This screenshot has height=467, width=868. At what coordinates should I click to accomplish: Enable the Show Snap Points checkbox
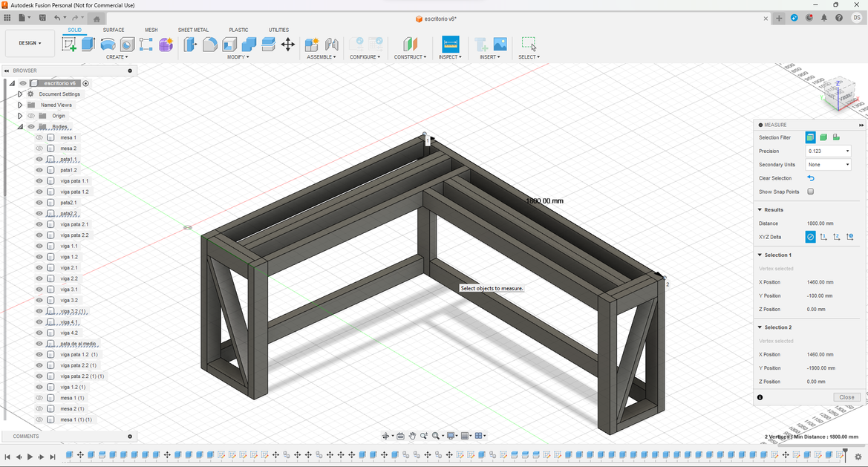click(811, 192)
